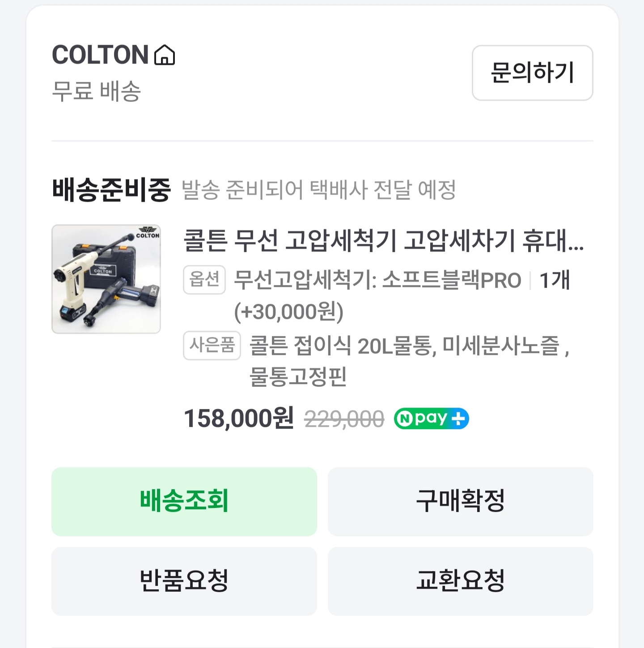Click the 158,000원 price text

point(239,418)
